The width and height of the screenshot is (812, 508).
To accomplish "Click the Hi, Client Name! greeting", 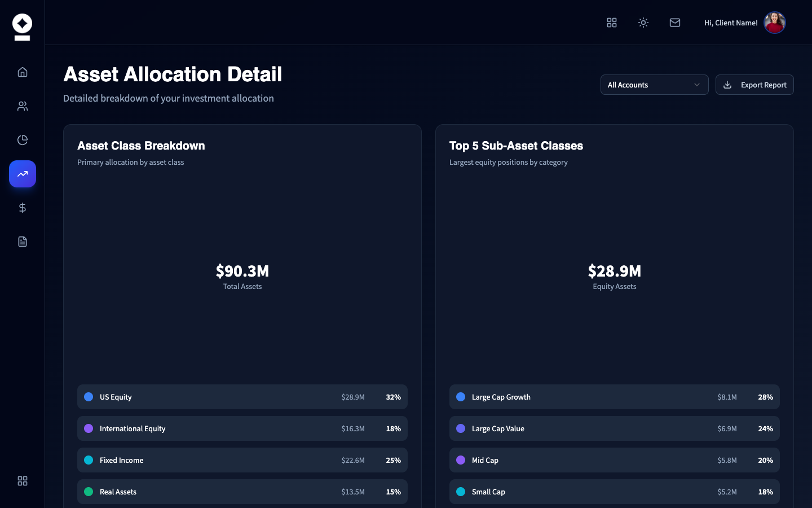I will tap(731, 23).
